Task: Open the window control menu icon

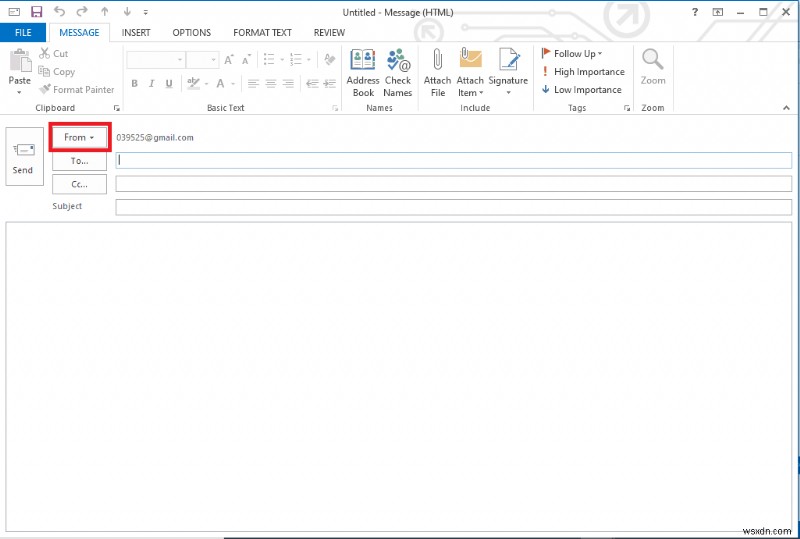Action: click(14, 12)
